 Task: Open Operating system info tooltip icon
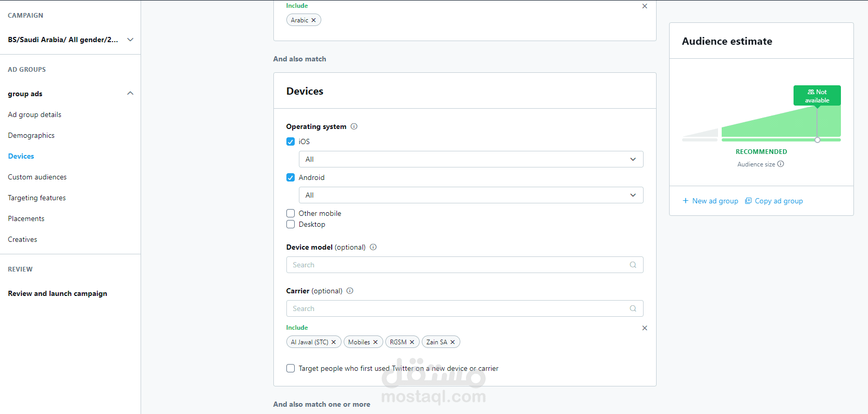354,126
